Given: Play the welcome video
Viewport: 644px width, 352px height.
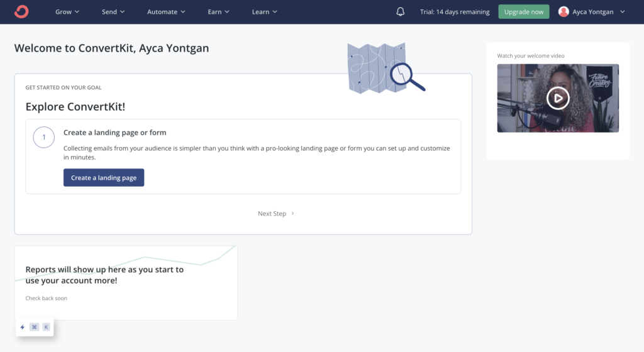Looking at the screenshot, I should click(558, 98).
